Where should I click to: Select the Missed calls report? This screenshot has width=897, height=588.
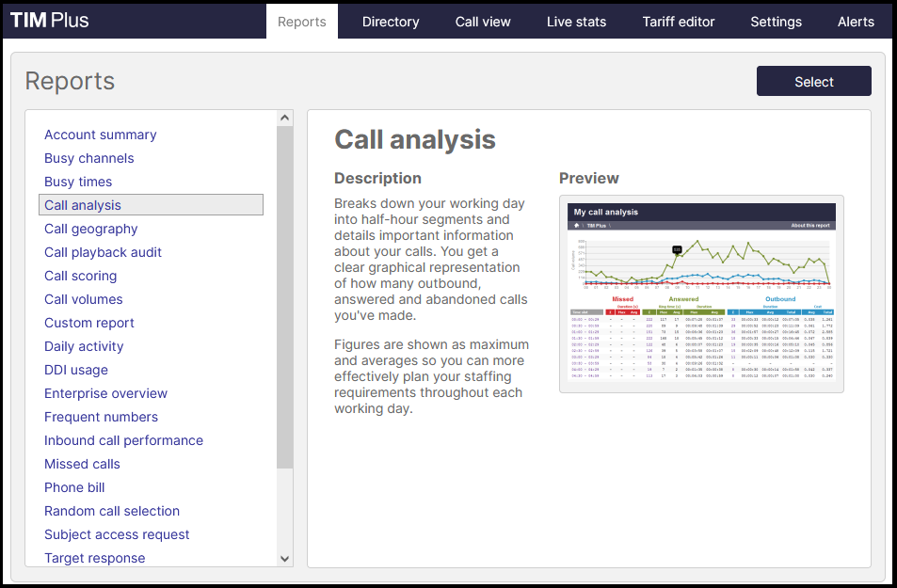(82, 464)
